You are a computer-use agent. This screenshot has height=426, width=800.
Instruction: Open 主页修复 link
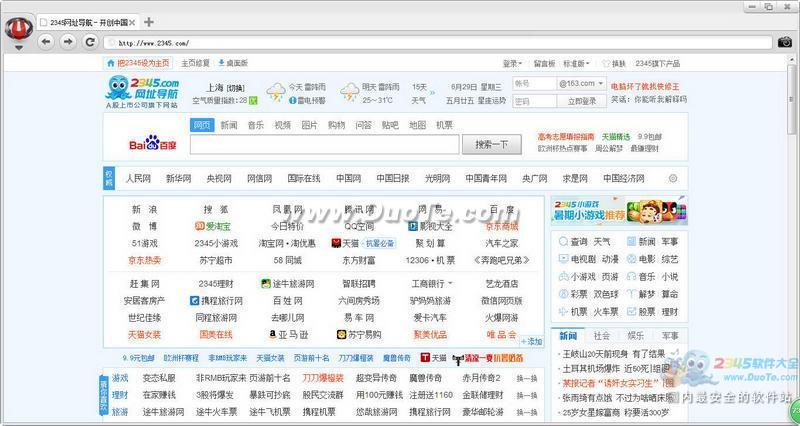coord(195,63)
